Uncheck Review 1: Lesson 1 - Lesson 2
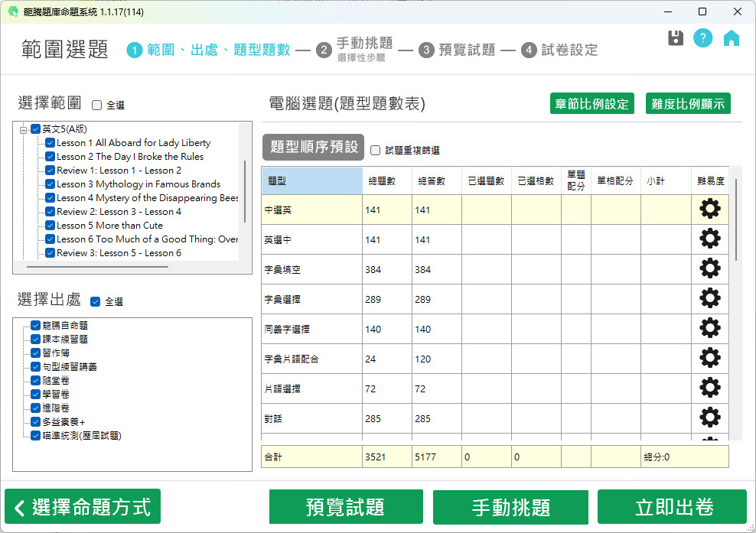Image resolution: width=756 pixels, height=533 pixels. tap(50, 170)
